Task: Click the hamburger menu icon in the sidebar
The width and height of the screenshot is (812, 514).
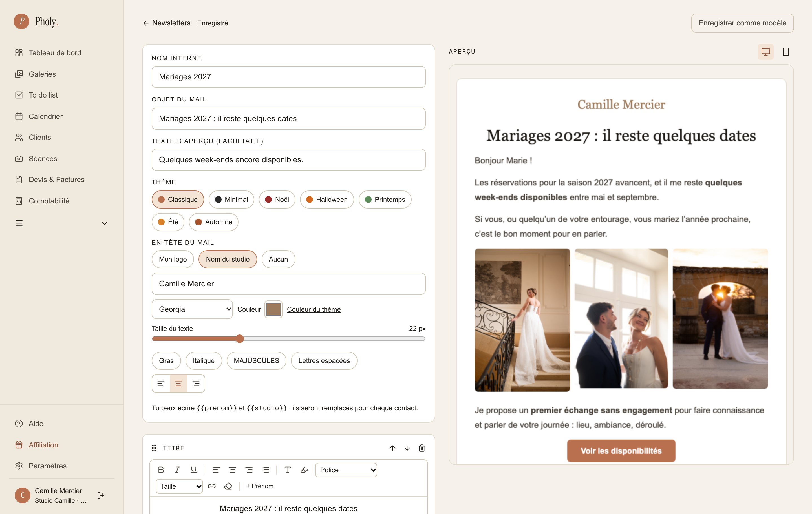Action: pyautogui.click(x=19, y=223)
